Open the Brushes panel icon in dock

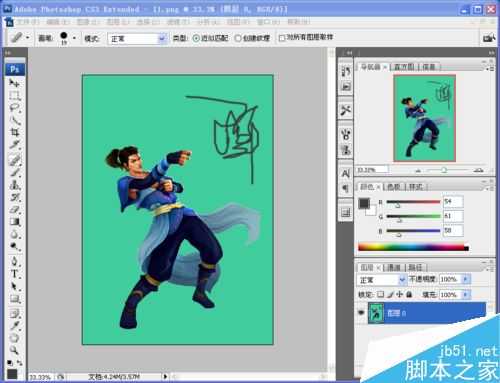[x=346, y=135]
